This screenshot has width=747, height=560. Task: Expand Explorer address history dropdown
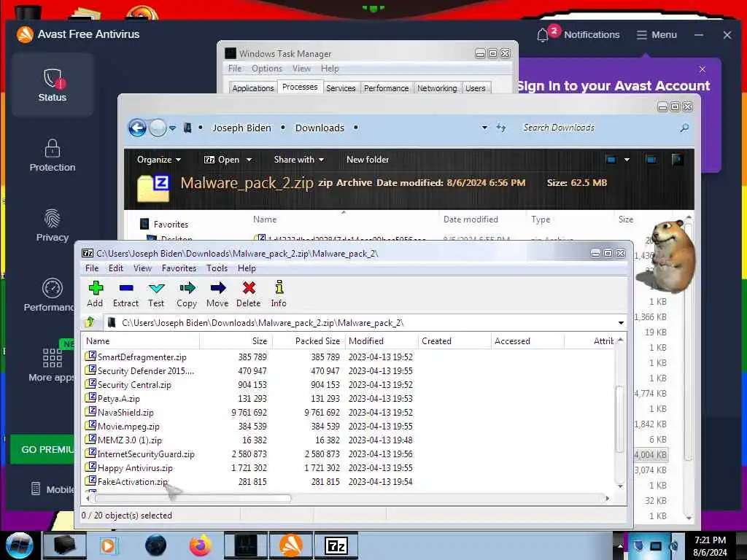[484, 128]
